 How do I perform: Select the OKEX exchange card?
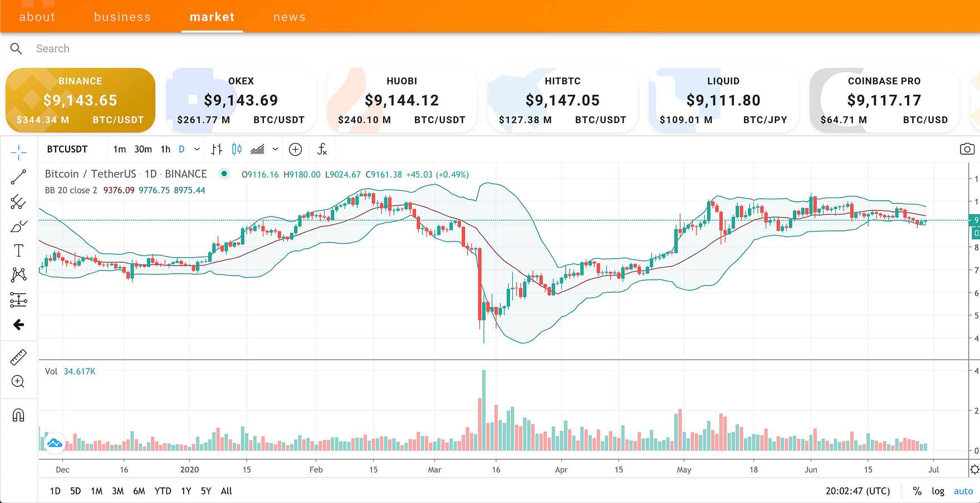241,101
